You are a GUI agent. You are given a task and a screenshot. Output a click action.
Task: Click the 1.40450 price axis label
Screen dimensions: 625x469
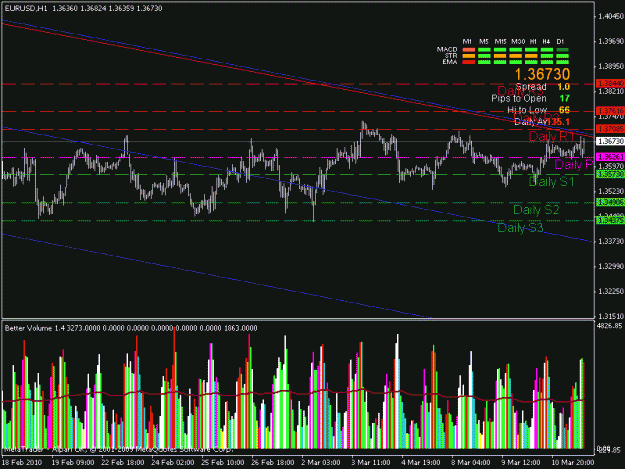pyautogui.click(x=611, y=16)
